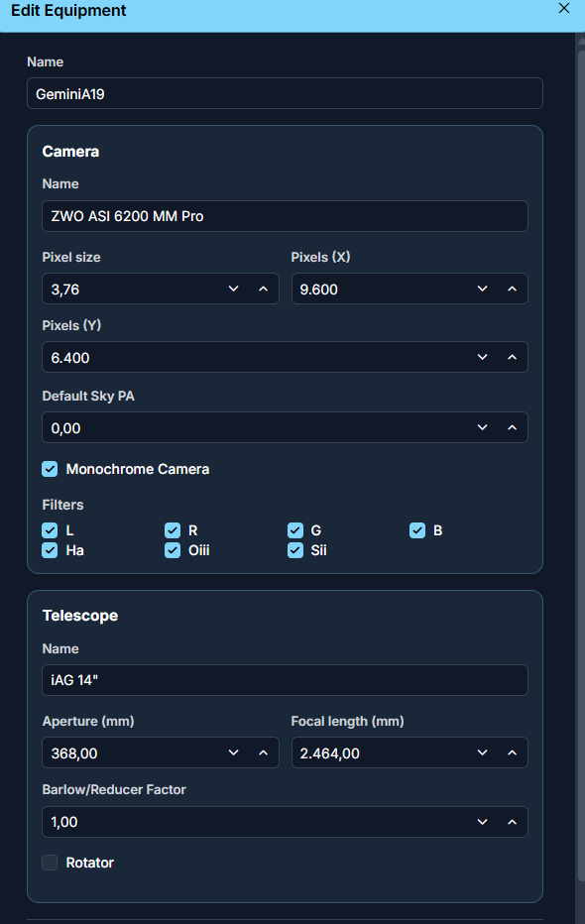This screenshot has height=924, width=585.
Task: Open the Pixels (X) dropdown
Action: [483, 289]
